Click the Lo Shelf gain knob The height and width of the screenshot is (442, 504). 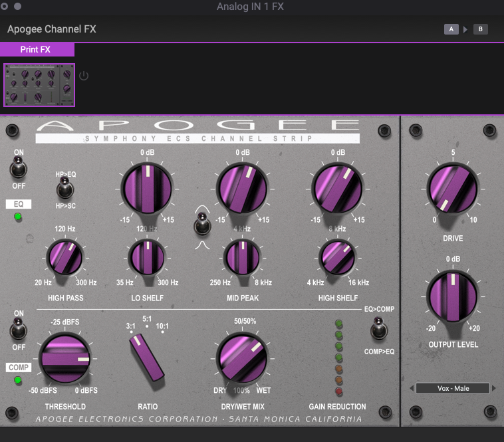click(148, 189)
